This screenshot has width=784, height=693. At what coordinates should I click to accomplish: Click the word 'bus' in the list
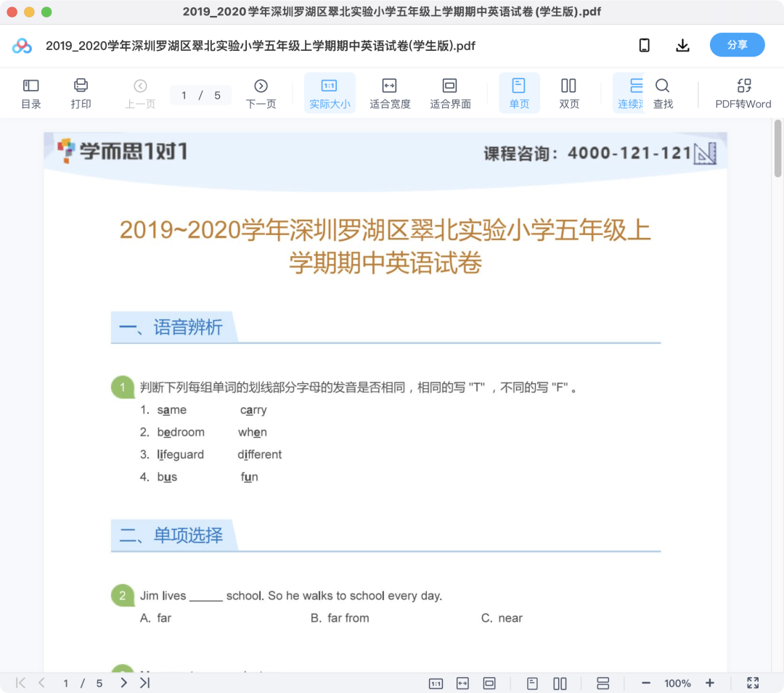[167, 477]
